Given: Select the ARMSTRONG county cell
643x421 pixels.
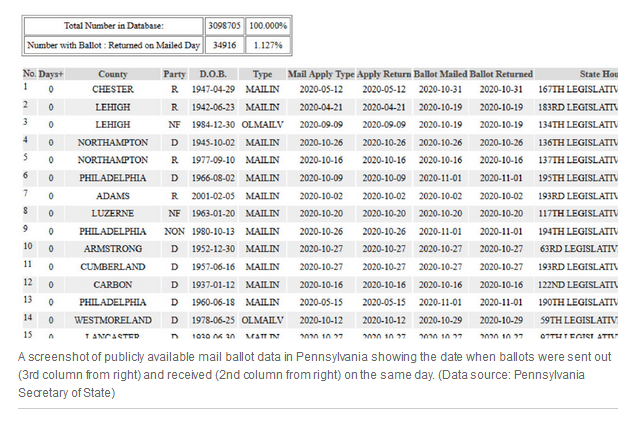Looking at the screenshot, I should click(x=113, y=249).
